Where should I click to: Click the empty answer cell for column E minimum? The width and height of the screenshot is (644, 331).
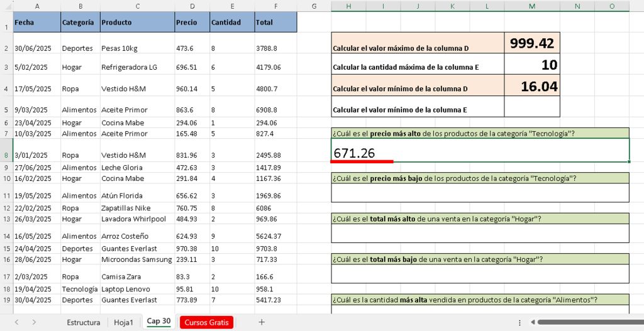(x=531, y=106)
